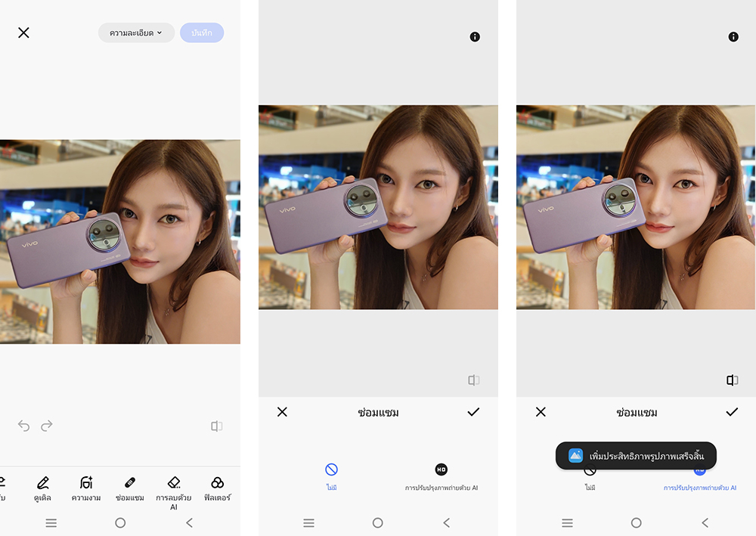The height and width of the screenshot is (536, 756).
Task: Redo the edit in left screen
Action: pos(47,426)
